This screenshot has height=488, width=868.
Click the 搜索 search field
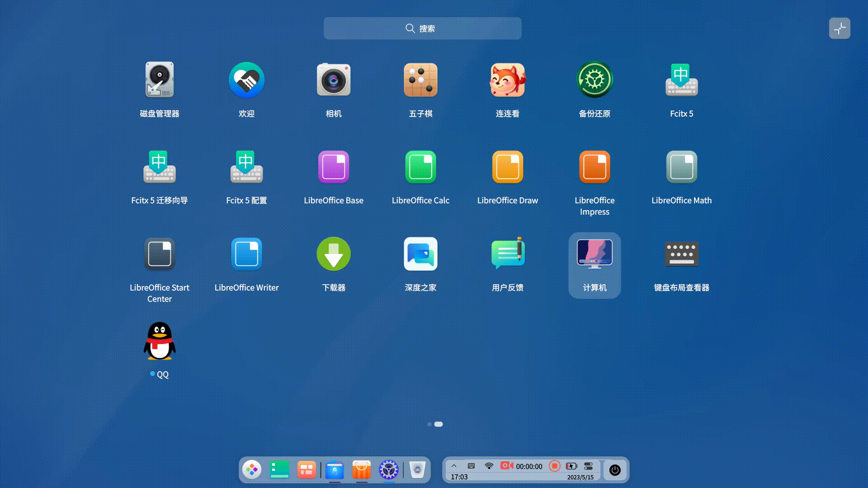422,28
